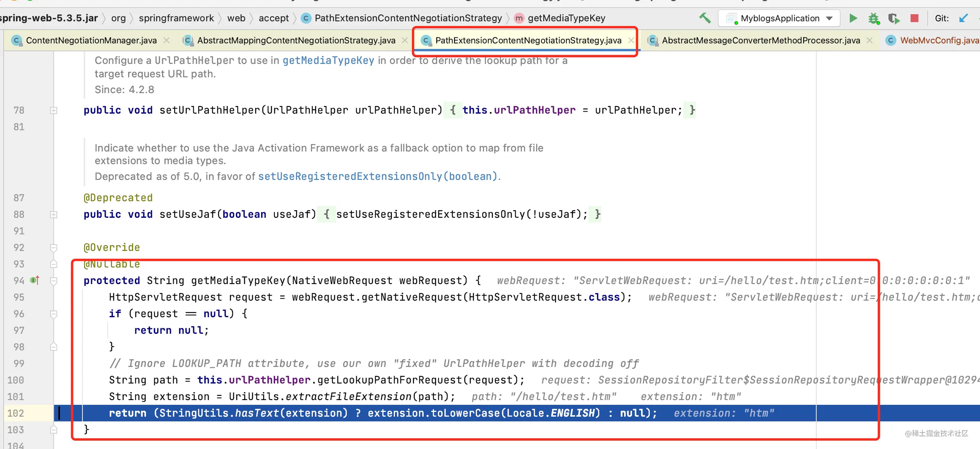Click the 'Git:' label in toolbar
This screenshot has height=449, width=980.
[x=942, y=18]
